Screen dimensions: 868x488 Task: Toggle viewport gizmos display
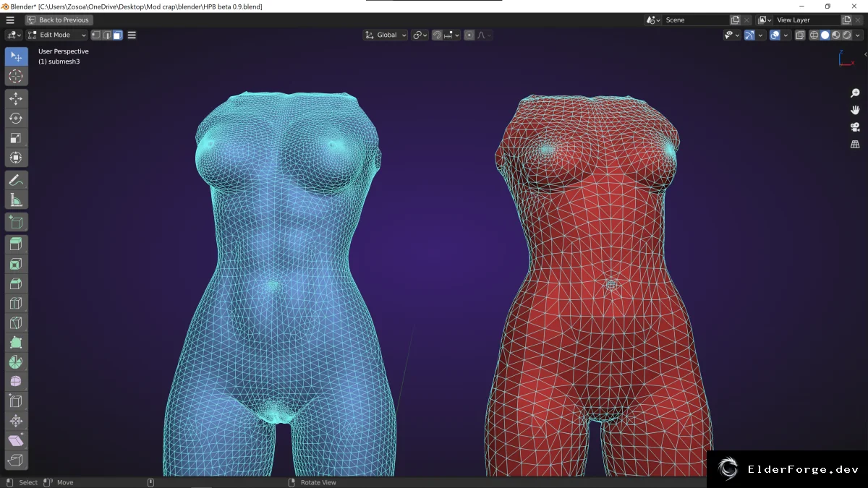(749, 35)
